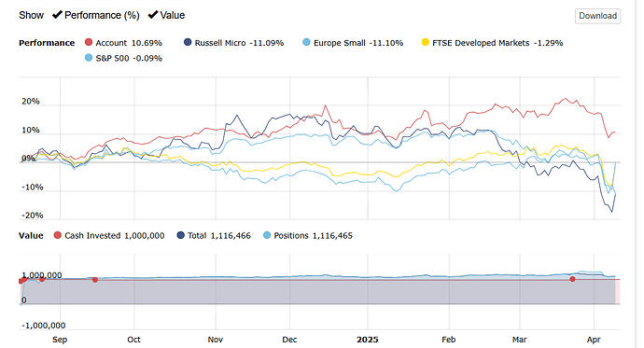Screen dimensions: 644x348
Task: Click the -10% label on the performance axis
Action: tap(33, 188)
